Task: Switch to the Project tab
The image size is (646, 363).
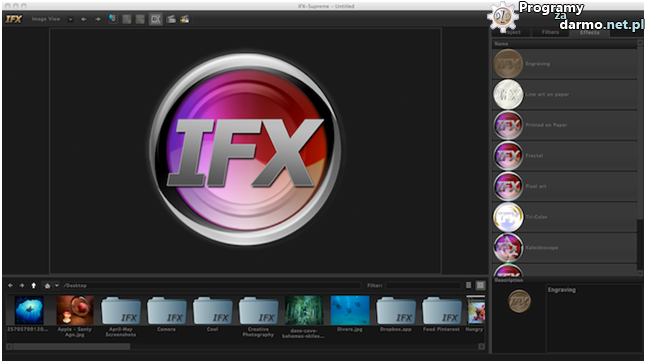Action: [512, 32]
